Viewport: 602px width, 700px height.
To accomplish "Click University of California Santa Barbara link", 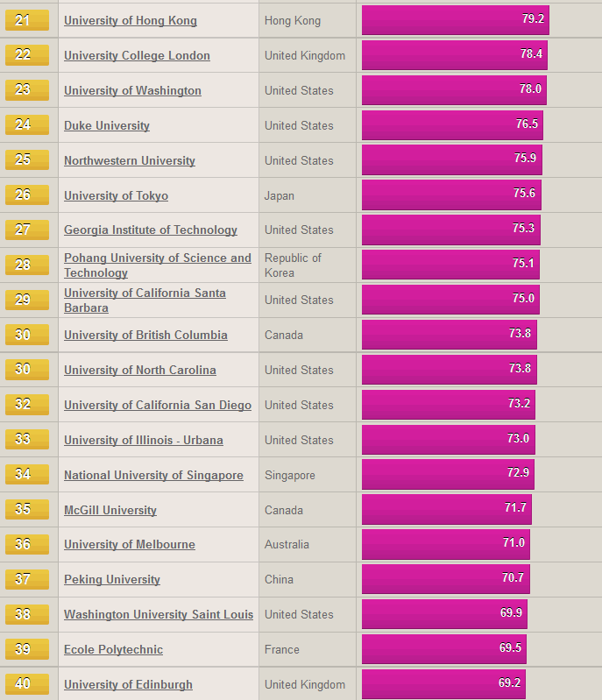I will (x=145, y=300).
